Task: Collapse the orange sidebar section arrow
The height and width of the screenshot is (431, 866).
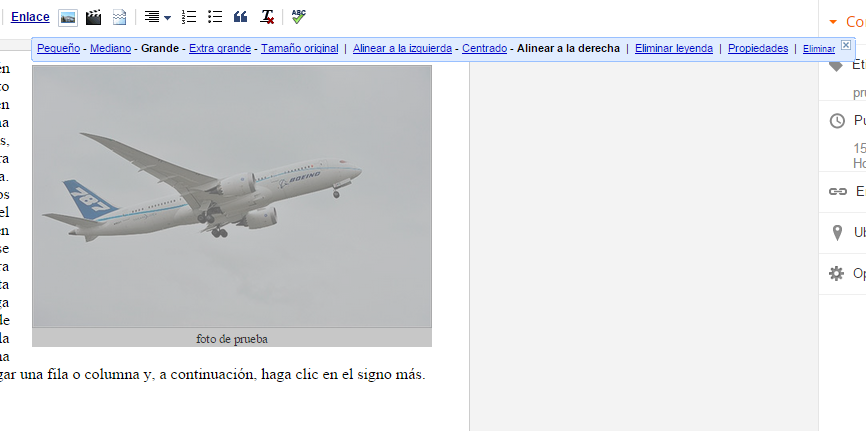Action: point(833,22)
